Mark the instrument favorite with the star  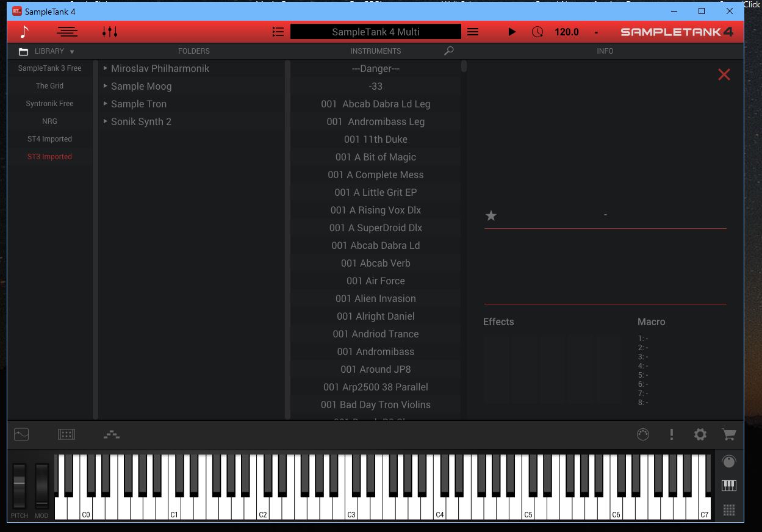coord(491,215)
